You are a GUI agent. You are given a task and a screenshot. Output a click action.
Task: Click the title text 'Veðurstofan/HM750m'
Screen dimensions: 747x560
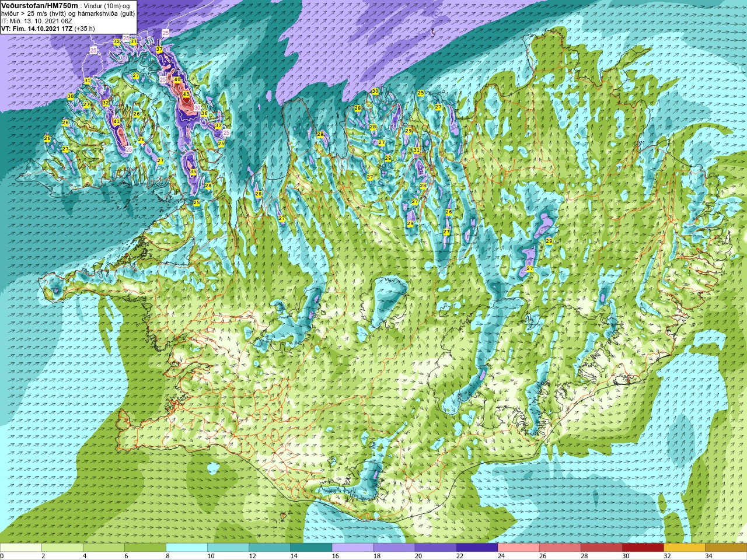click(x=39, y=5)
